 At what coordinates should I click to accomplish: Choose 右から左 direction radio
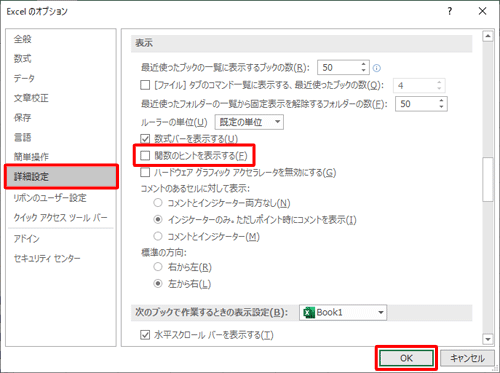tap(158, 267)
